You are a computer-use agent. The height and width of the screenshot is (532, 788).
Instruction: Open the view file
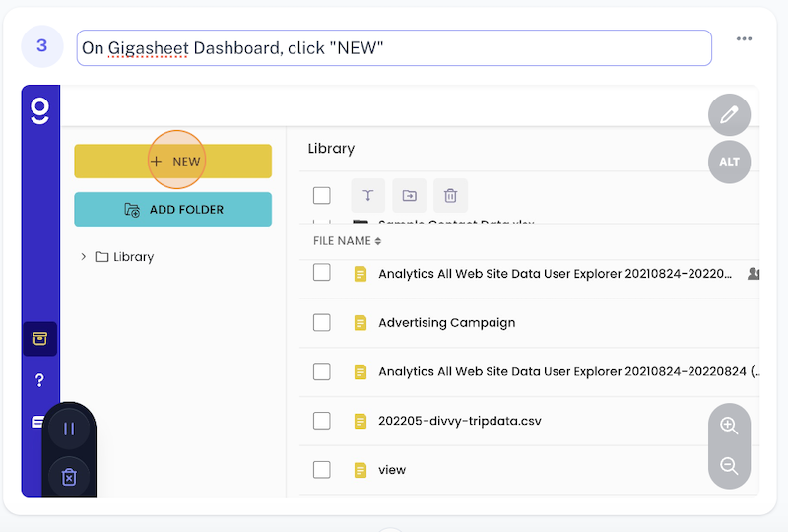(392, 470)
